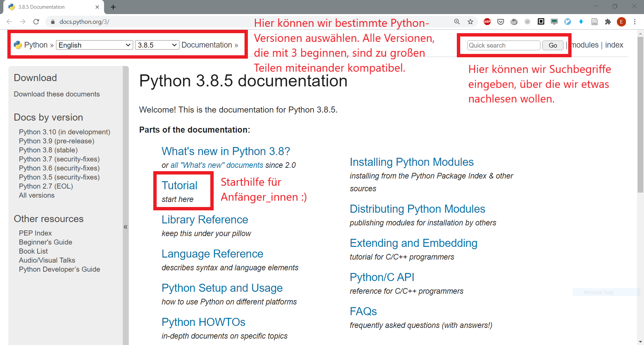Open the Tutorial link

pos(179,186)
